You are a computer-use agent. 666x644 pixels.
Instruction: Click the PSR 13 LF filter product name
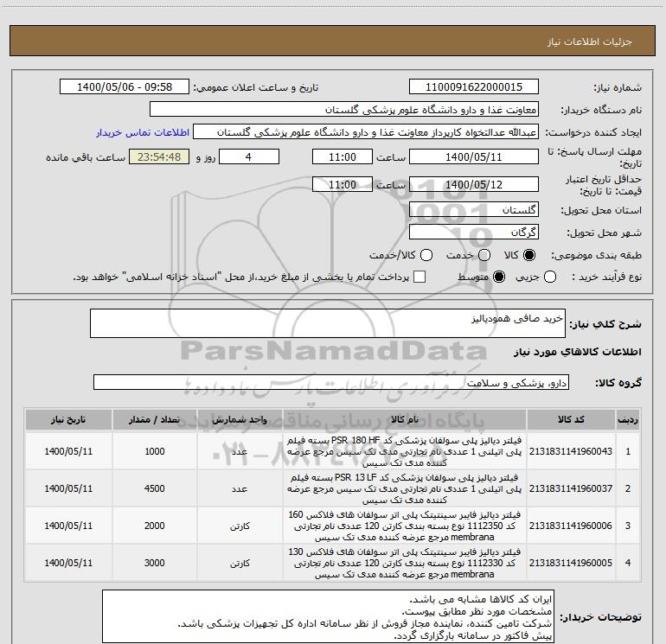coord(405,488)
